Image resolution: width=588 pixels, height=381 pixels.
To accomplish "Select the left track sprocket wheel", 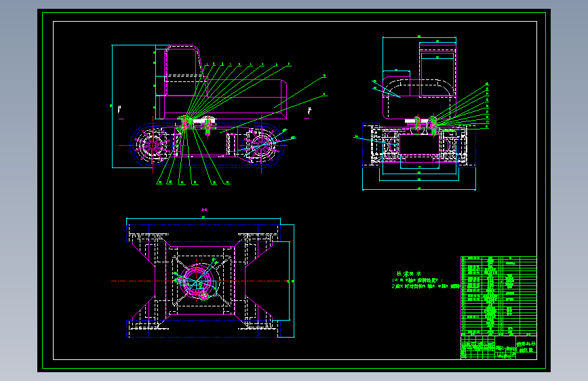I will [153, 146].
